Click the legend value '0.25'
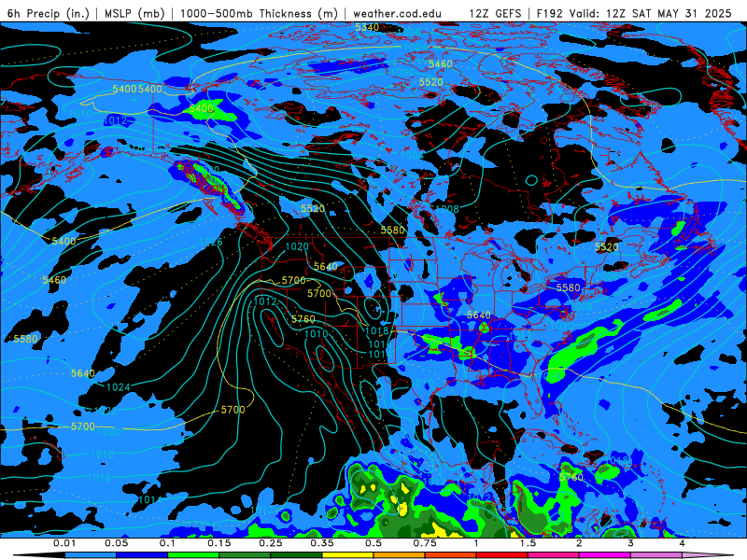This screenshot has height=560, width=747. pyautogui.click(x=271, y=543)
